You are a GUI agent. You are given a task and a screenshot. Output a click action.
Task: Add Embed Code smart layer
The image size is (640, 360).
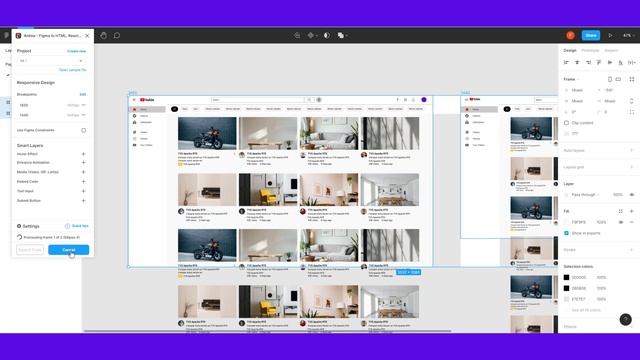tap(84, 181)
